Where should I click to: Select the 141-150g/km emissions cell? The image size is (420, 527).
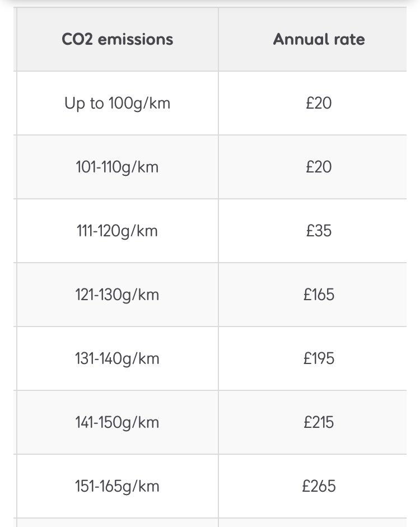point(117,422)
